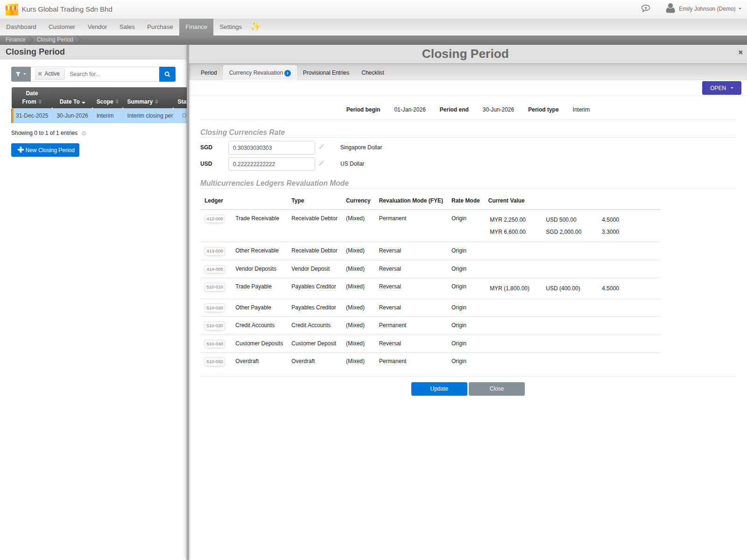747x560 pixels.
Task: Click the USD (400.00) value
Action: pos(563,288)
